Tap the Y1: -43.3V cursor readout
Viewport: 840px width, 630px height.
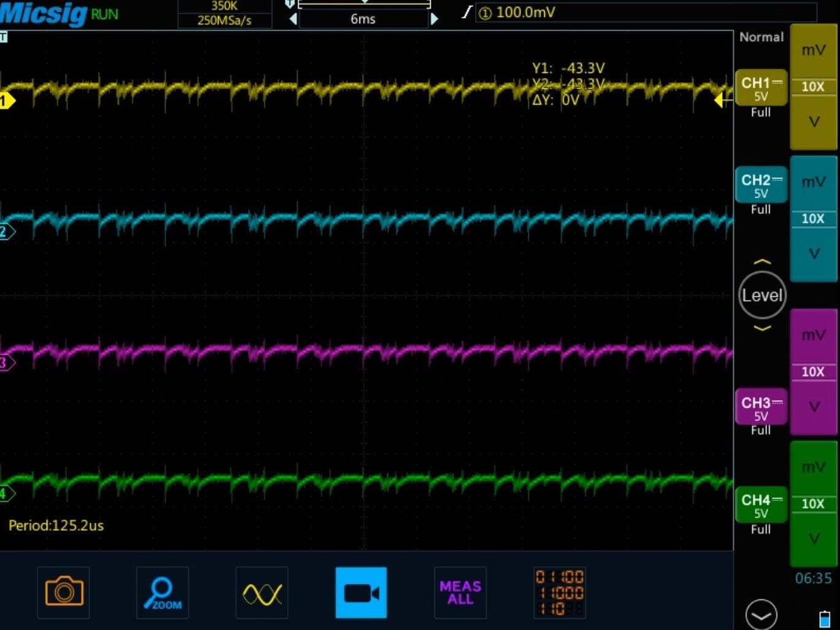pos(568,67)
